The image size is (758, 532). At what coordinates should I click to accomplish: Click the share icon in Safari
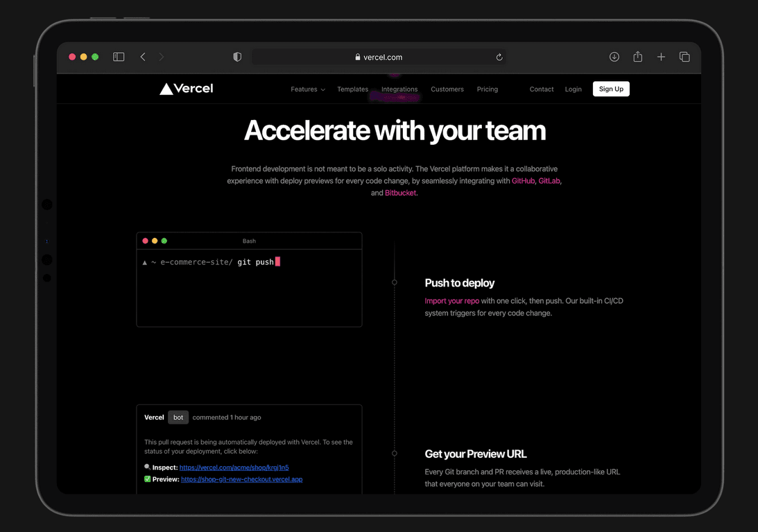pos(637,57)
